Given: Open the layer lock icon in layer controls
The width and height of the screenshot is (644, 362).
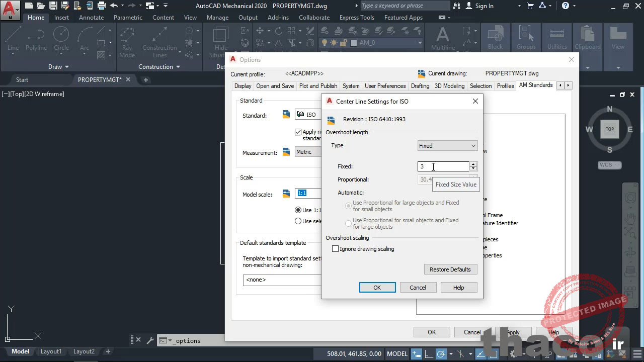Looking at the screenshot, I should 343,43.
